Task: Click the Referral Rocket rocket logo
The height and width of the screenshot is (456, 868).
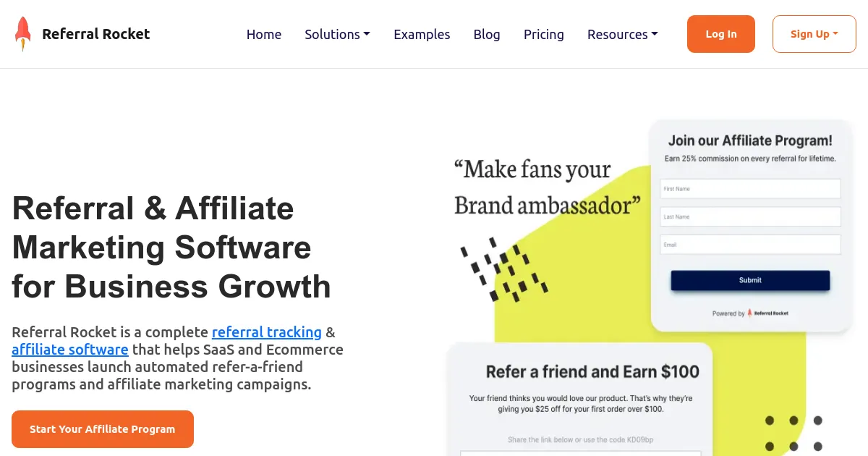Action: (22, 33)
